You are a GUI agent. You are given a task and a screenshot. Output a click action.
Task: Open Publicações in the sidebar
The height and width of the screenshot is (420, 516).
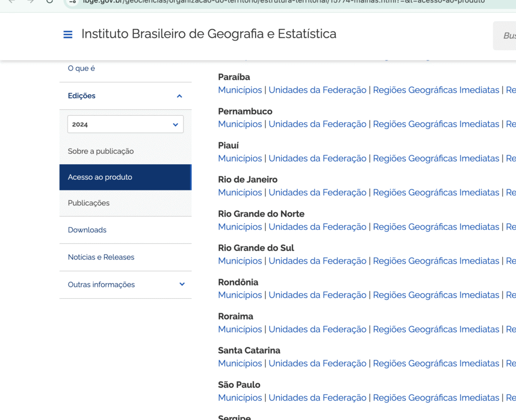coord(89,203)
